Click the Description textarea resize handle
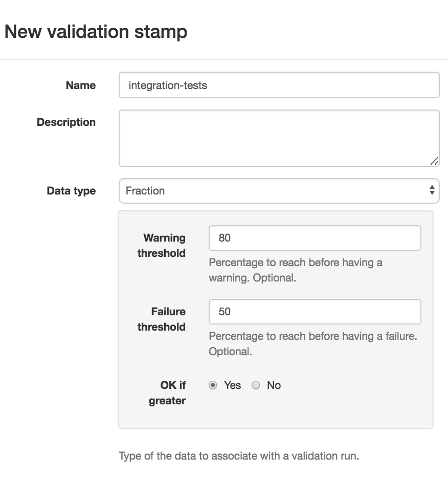 [434, 161]
